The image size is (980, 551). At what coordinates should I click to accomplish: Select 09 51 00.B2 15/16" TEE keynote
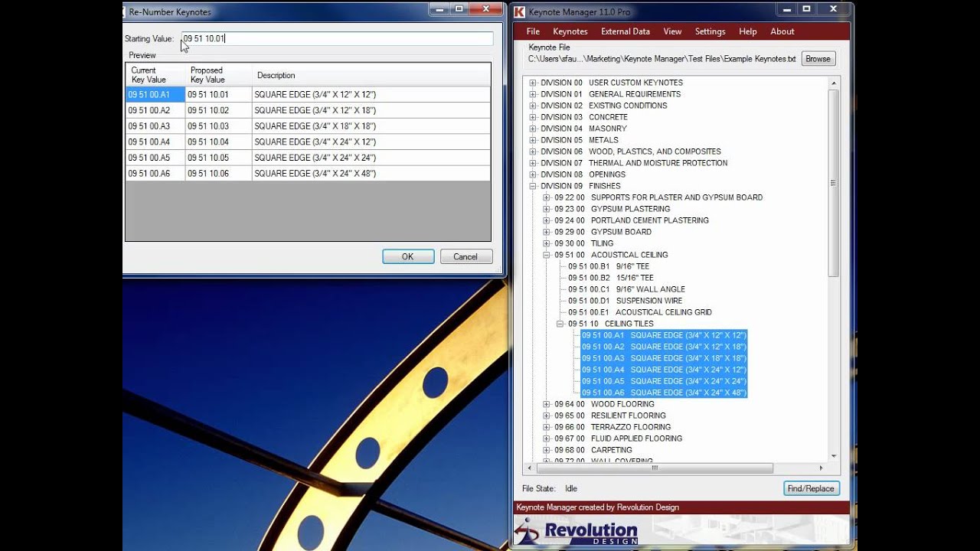click(x=611, y=278)
